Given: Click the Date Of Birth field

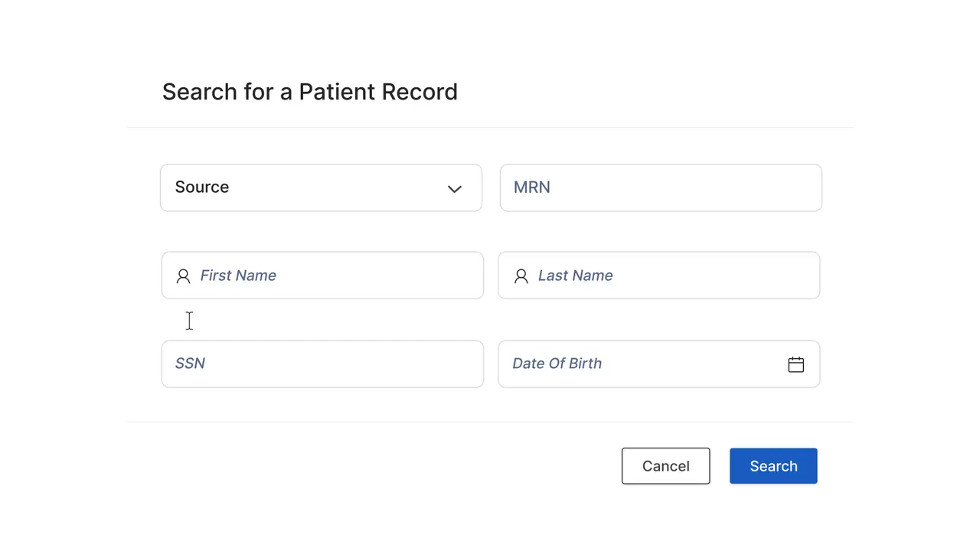Looking at the screenshot, I should coord(659,364).
